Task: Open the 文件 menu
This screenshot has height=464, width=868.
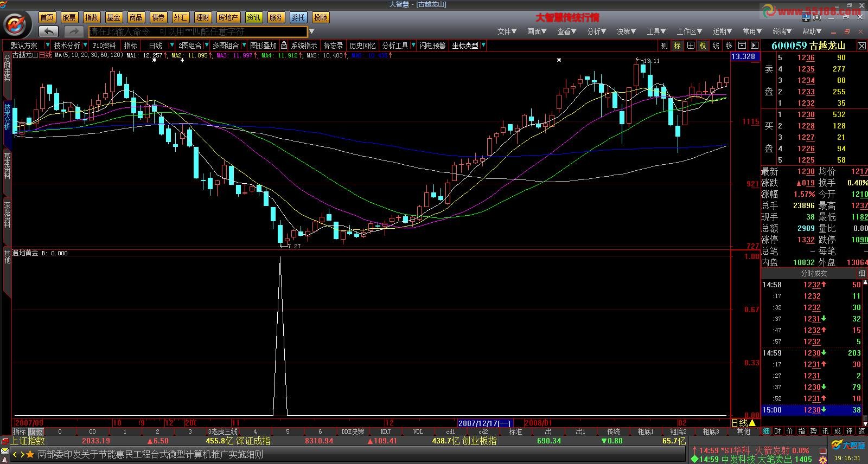Action: (507, 31)
